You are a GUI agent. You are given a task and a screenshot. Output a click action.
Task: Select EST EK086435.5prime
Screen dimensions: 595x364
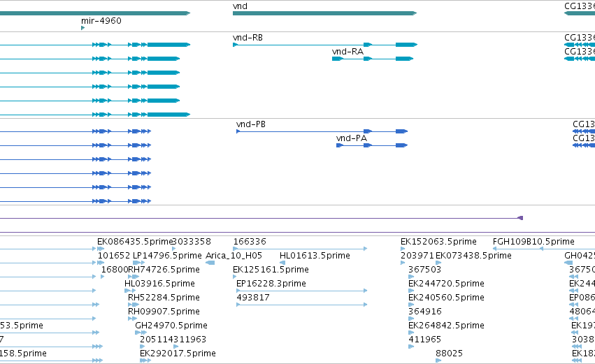click(x=135, y=242)
